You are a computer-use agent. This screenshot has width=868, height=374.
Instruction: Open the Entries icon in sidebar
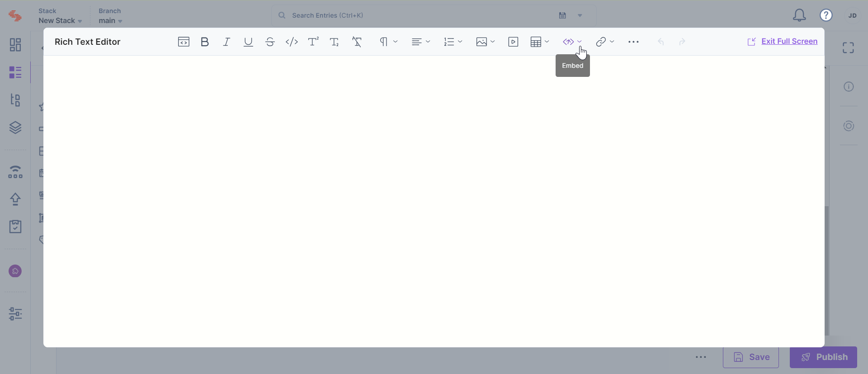click(x=15, y=72)
